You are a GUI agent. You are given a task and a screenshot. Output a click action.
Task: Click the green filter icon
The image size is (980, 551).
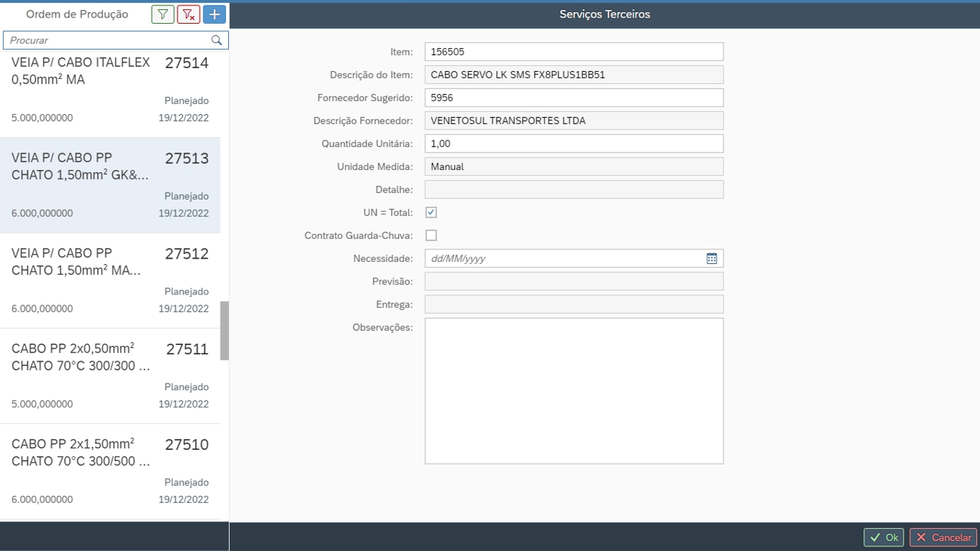(162, 15)
